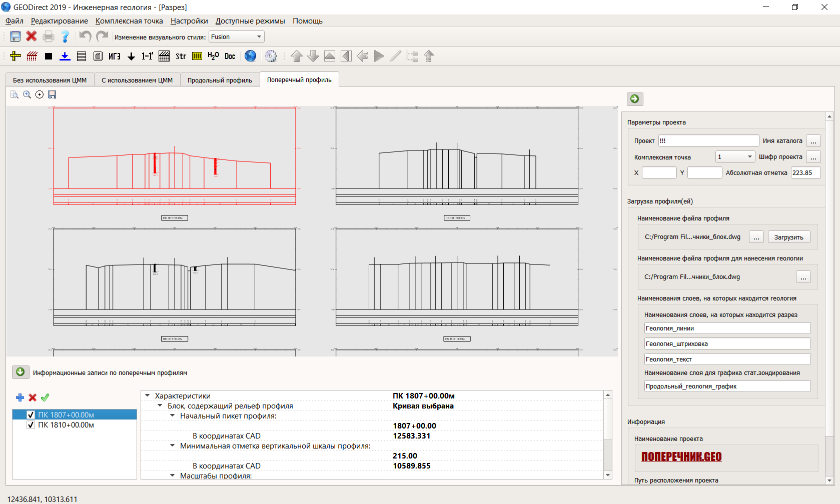Click the red X remove record icon
This screenshot has width=840, height=504.
(33, 397)
